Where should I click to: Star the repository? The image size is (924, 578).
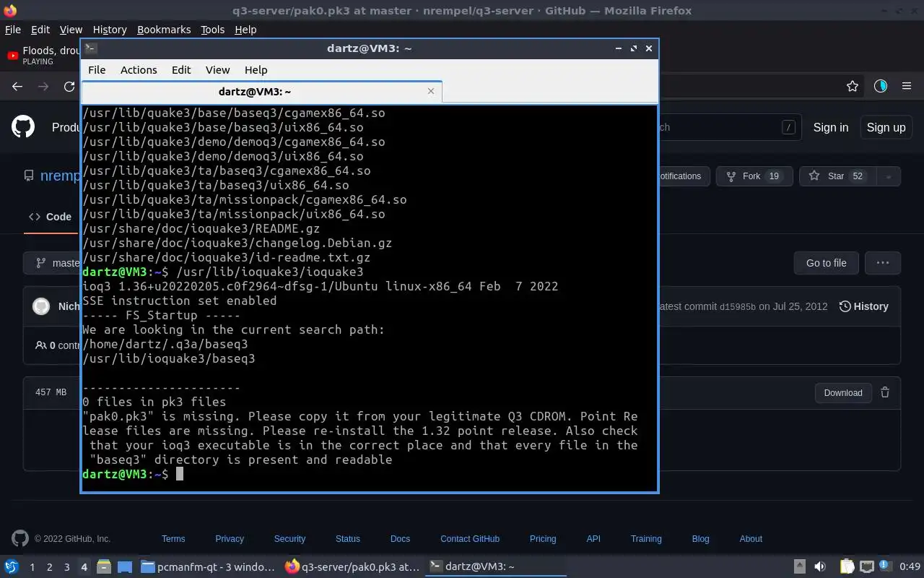click(837, 176)
